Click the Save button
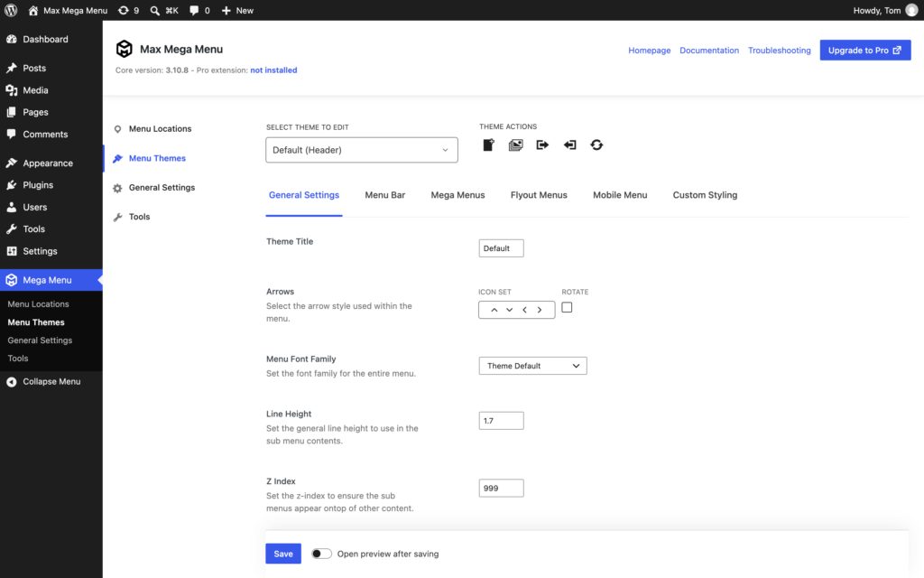924x578 pixels. click(x=283, y=554)
